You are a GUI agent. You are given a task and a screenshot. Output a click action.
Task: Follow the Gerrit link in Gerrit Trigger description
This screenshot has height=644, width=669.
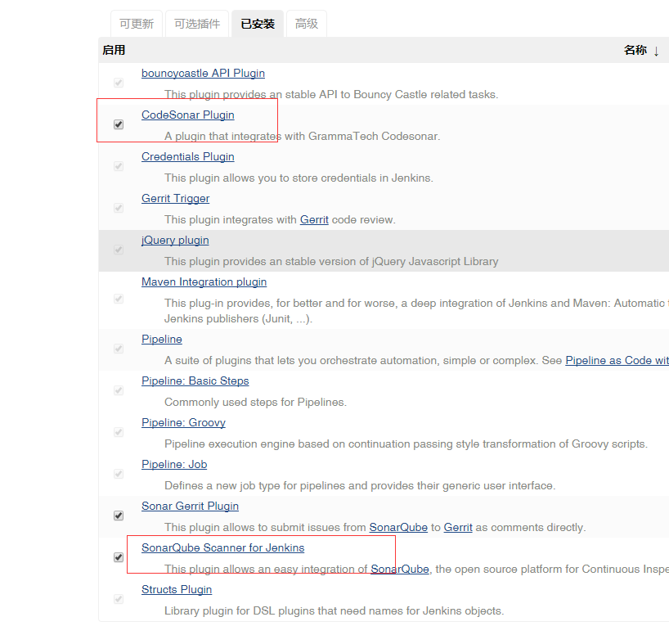click(x=314, y=220)
